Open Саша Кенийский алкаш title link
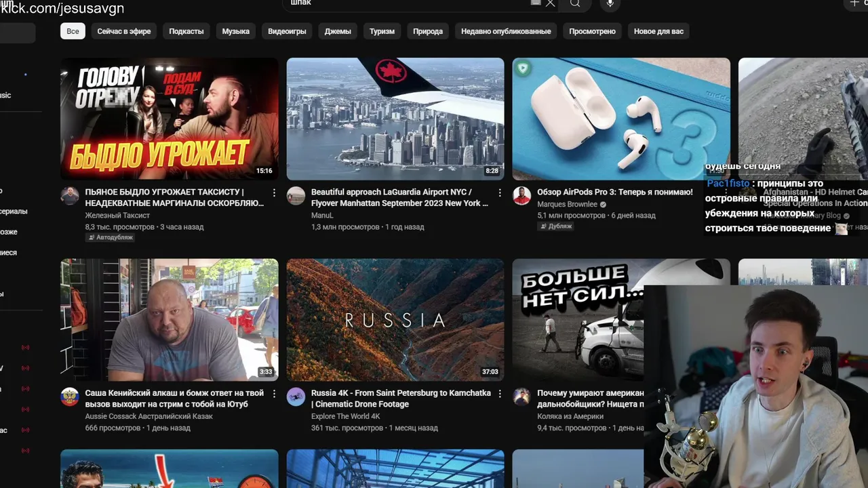The image size is (868, 488). (x=174, y=399)
